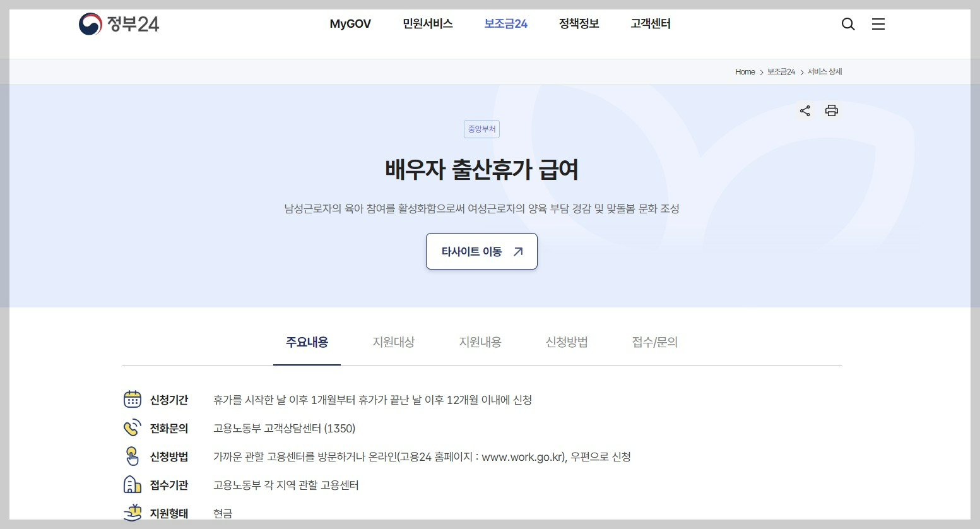Open the search magnifier icon

[x=848, y=24]
